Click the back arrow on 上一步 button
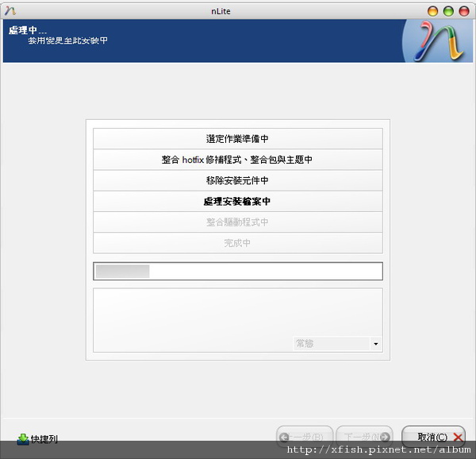The height and width of the screenshot is (459, 476). point(284,437)
